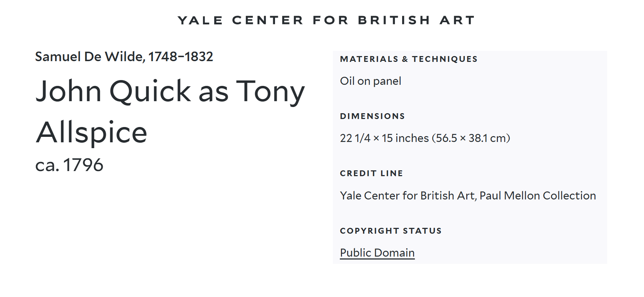Click the Materials & Techniques heading
Image resolution: width=644 pixels, height=297 pixels.
408,59
